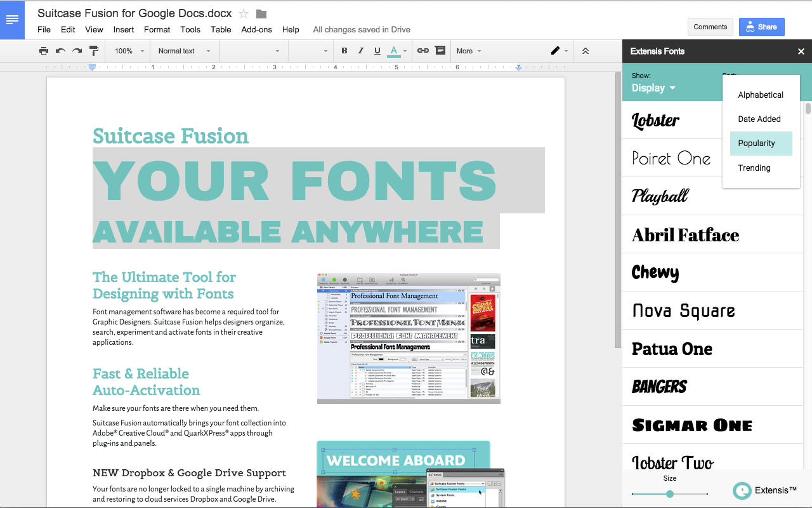Click the insert comment icon in toolbar
Viewport: 812px width, 508px height.
pyautogui.click(x=440, y=51)
